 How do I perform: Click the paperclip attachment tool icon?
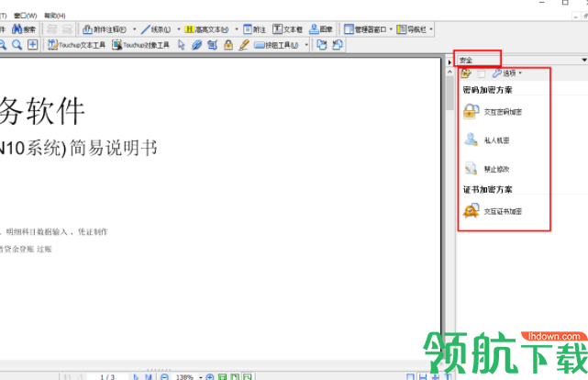(x=197, y=45)
